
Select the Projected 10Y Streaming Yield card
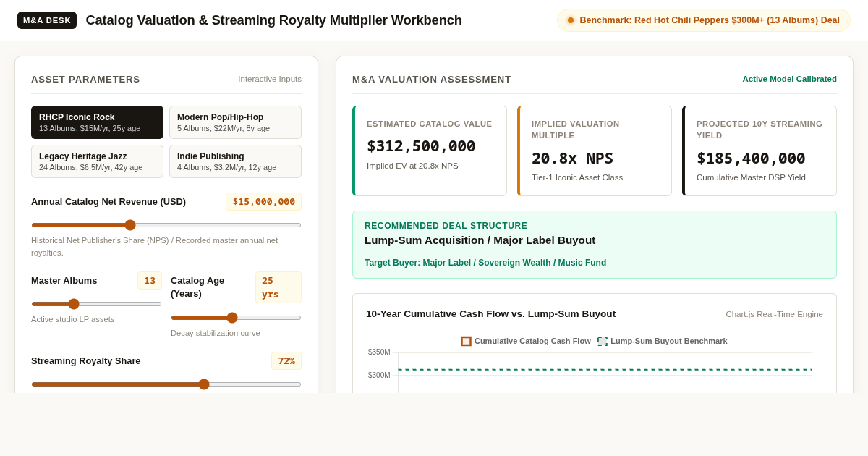[x=759, y=151]
